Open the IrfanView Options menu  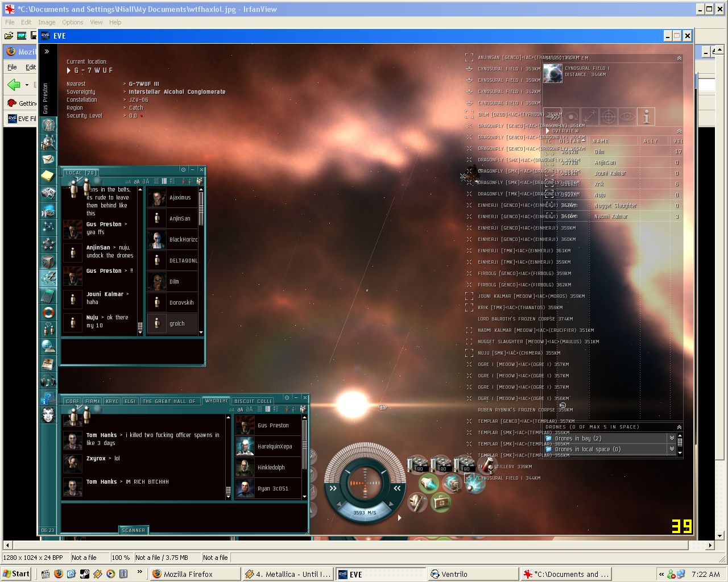73,22
